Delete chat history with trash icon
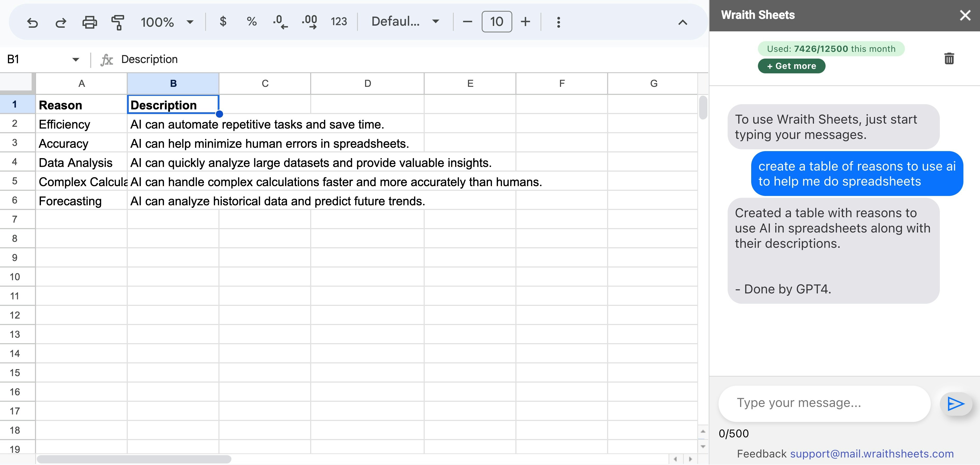This screenshot has width=980, height=465. tap(949, 59)
